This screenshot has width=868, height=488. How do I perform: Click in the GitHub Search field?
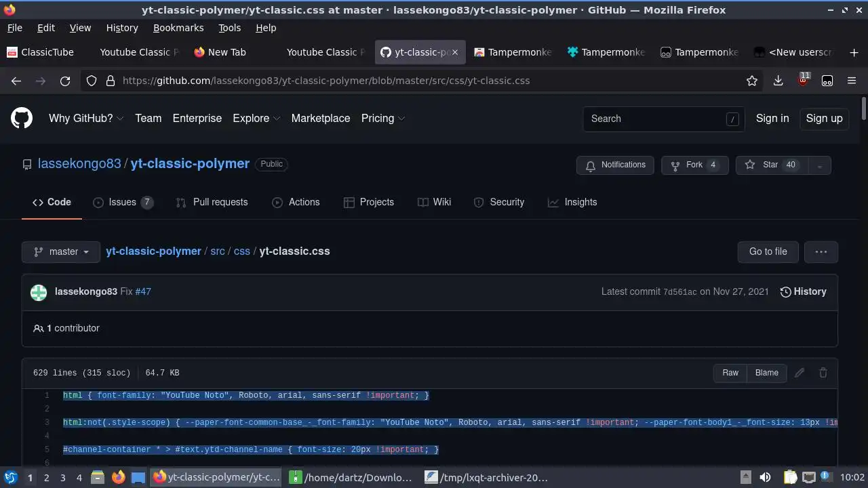[x=664, y=119]
